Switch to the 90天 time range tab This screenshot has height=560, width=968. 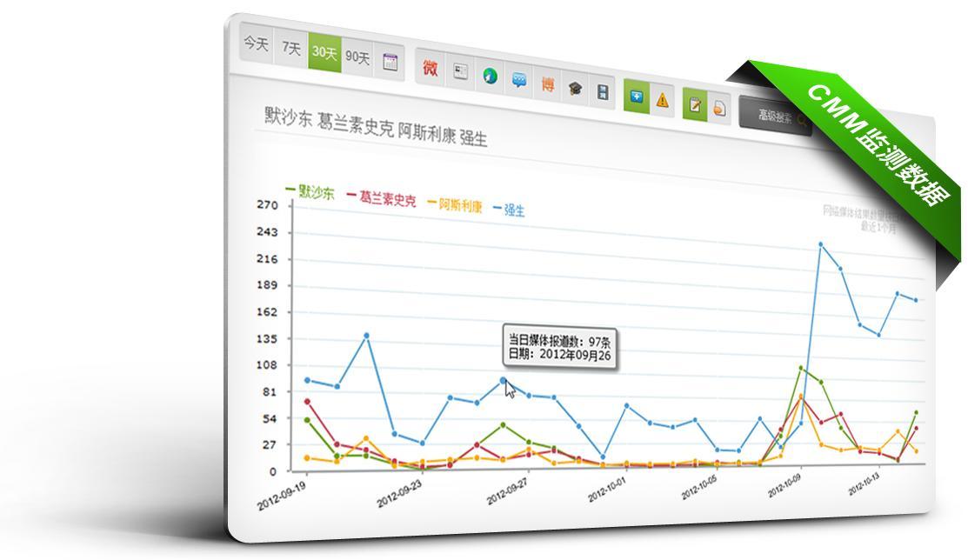click(357, 57)
